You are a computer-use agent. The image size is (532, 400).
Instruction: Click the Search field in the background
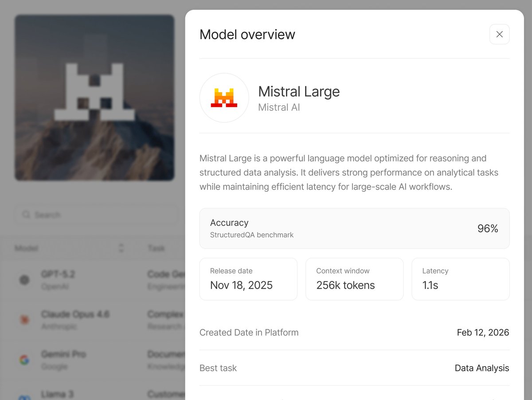(x=95, y=215)
